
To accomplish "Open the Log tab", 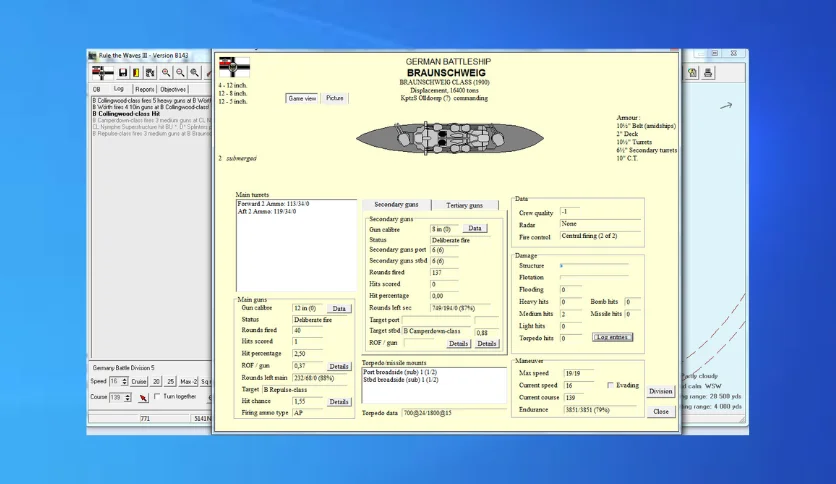I will [118, 89].
